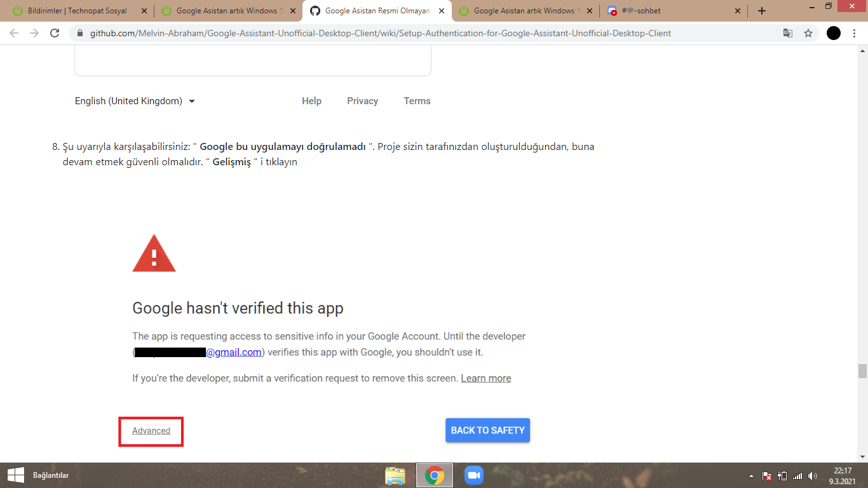Open the Chrome three-dot menu
Image resolution: width=868 pixels, height=488 pixels.
coord(855,33)
